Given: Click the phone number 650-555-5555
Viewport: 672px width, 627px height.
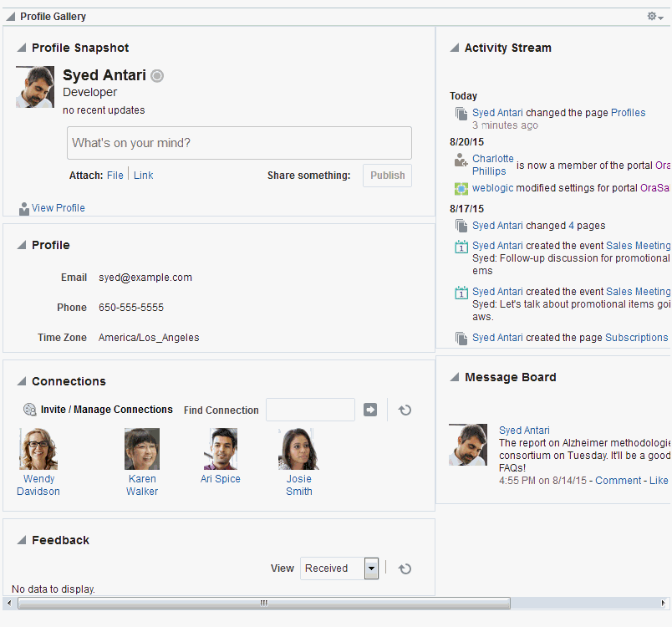Looking at the screenshot, I should tap(131, 308).
